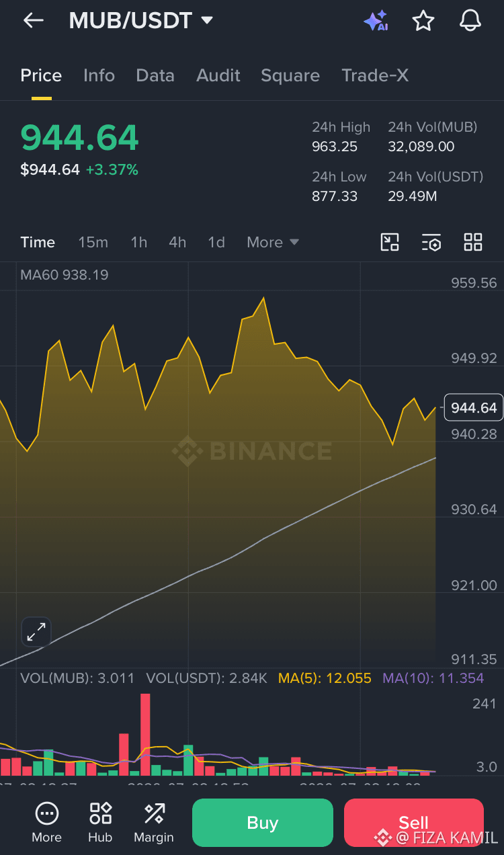Image resolution: width=504 pixels, height=855 pixels.
Task: Open chart indicator settings icon
Action: tap(431, 242)
